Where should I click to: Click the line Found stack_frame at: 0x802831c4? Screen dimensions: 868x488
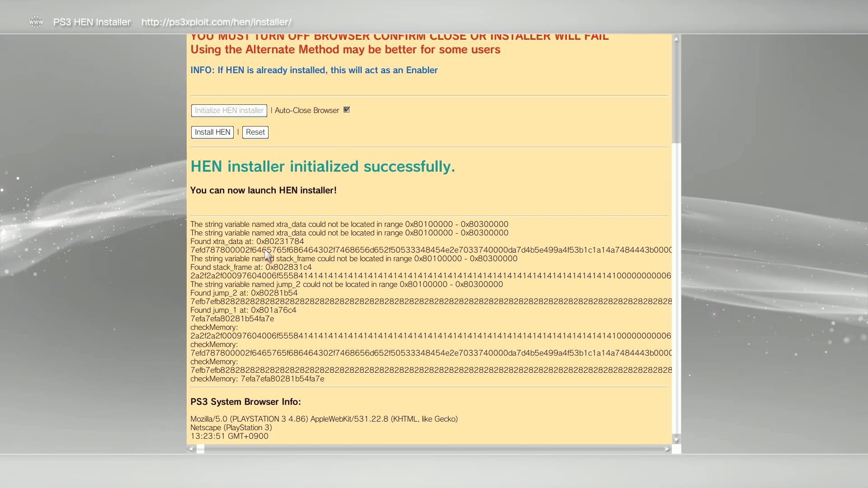point(251,267)
